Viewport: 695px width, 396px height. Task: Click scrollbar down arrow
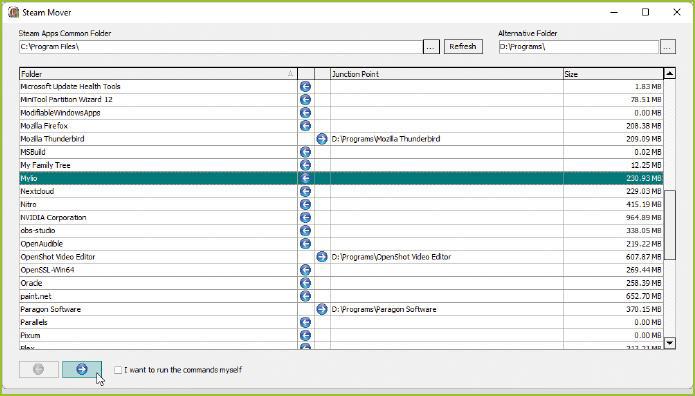click(669, 343)
